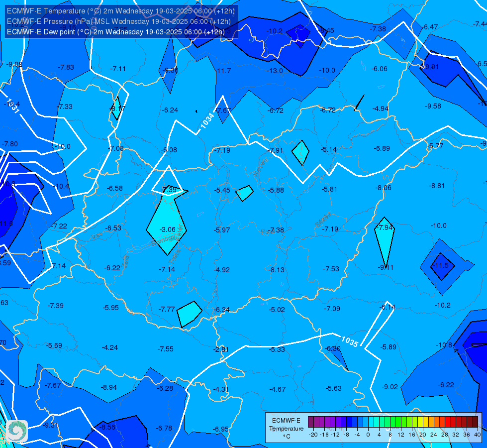487x448 pixels.
Task: Click the -7.09 temperature value
Action: coord(332,309)
